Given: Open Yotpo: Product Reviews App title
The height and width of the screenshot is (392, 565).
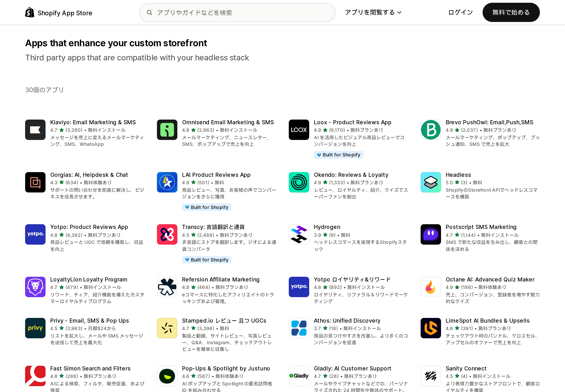Looking at the screenshot, I should (x=89, y=227).
